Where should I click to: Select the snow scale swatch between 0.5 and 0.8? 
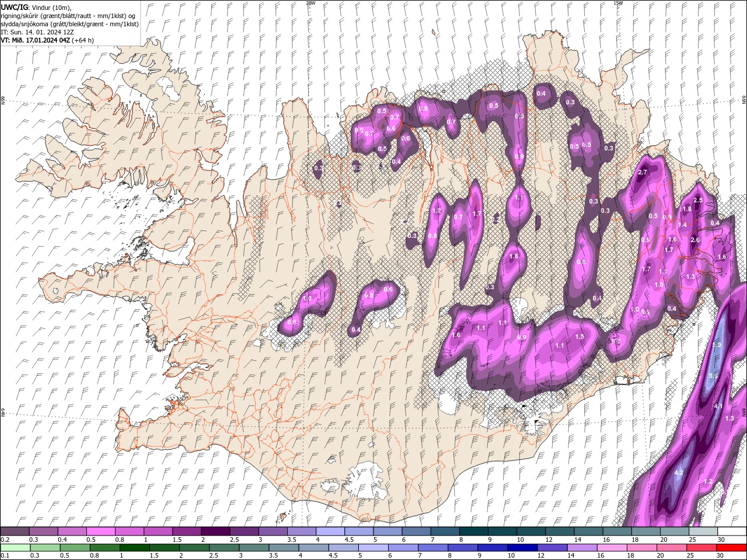click(x=100, y=531)
